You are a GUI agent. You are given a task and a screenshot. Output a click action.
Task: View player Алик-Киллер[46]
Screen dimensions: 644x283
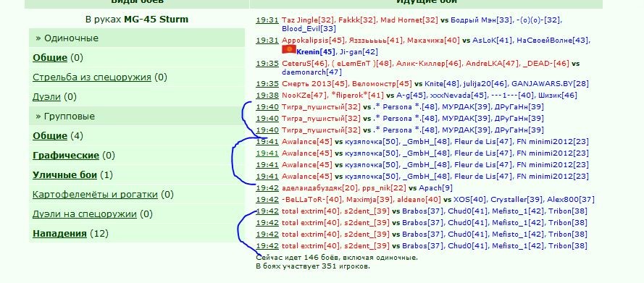pos(428,64)
